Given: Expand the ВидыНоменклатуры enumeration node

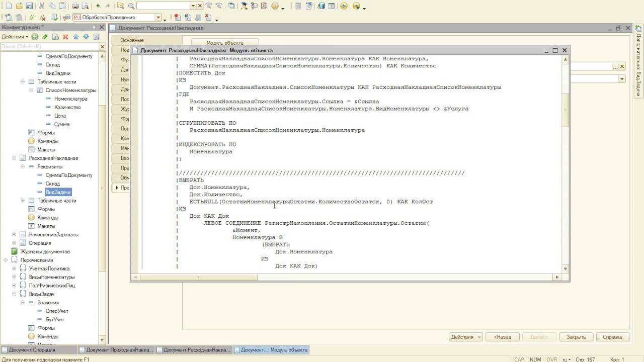Looking at the screenshot, I should pyautogui.click(x=14, y=277).
